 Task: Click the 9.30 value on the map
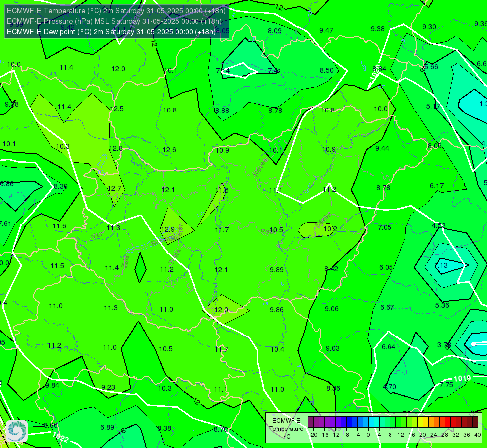tap(429, 27)
